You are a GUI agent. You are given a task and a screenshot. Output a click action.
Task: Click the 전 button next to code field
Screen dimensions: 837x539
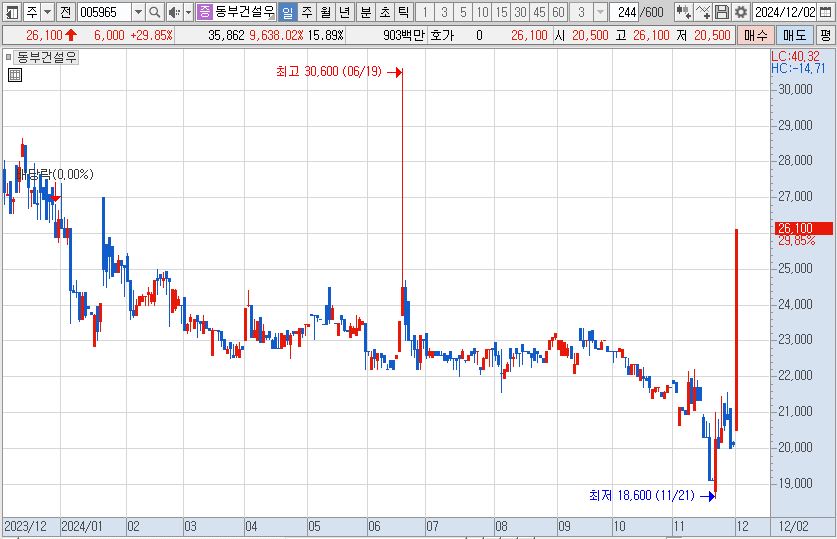65,12
